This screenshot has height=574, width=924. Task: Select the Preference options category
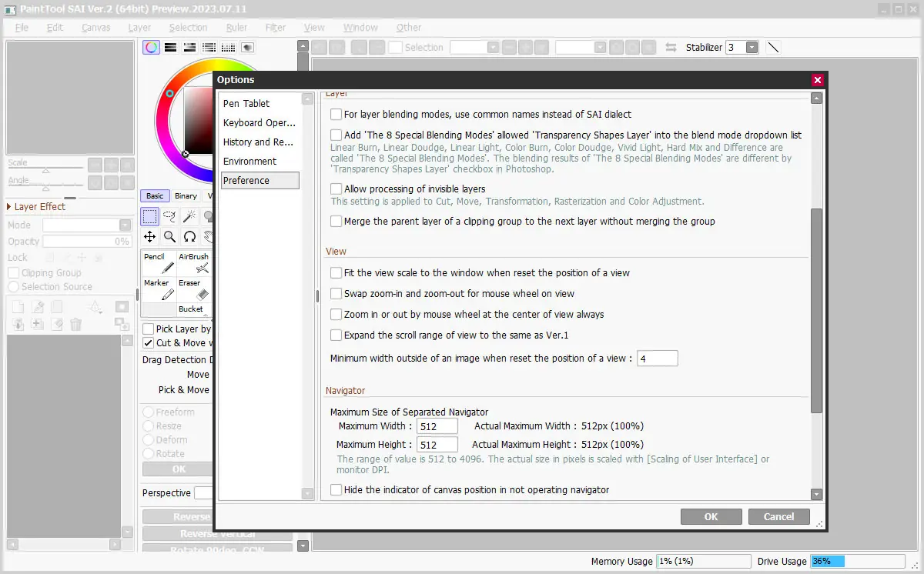260,180
